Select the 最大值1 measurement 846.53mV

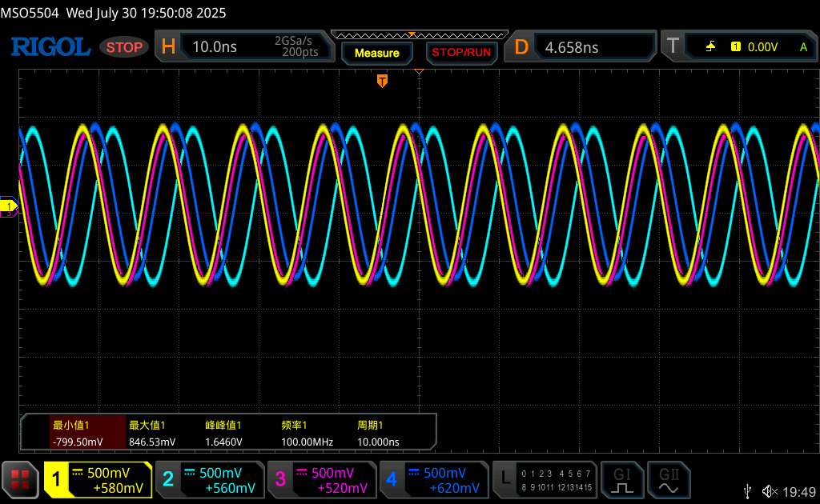point(152,433)
